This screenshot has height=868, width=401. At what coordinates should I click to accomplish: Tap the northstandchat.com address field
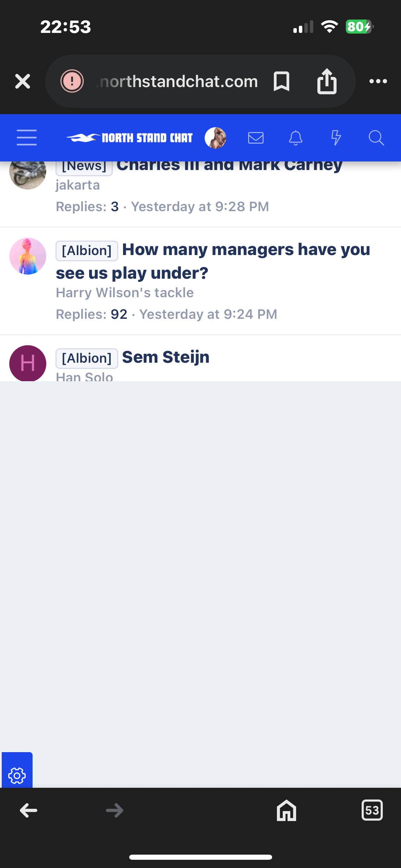(x=178, y=81)
